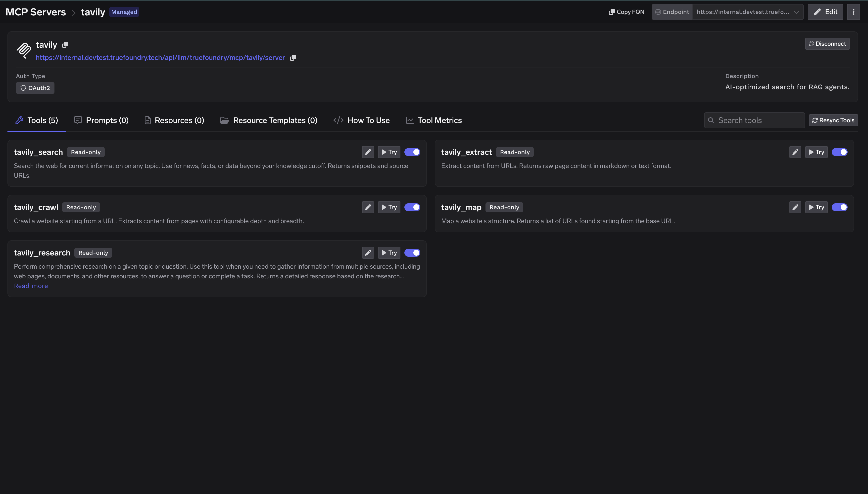868x494 pixels.
Task: Disable the tavily_map tool toggle
Action: (x=839, y=207)
